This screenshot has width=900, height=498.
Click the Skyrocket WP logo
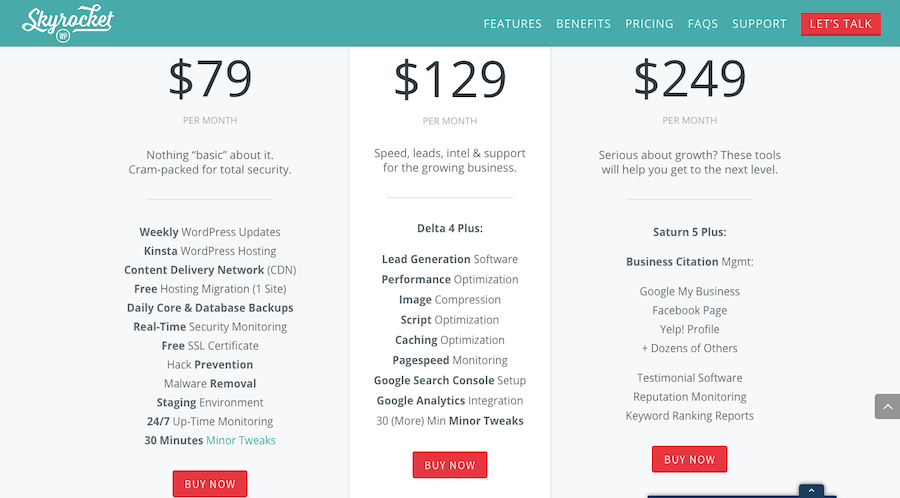point(68,24)
